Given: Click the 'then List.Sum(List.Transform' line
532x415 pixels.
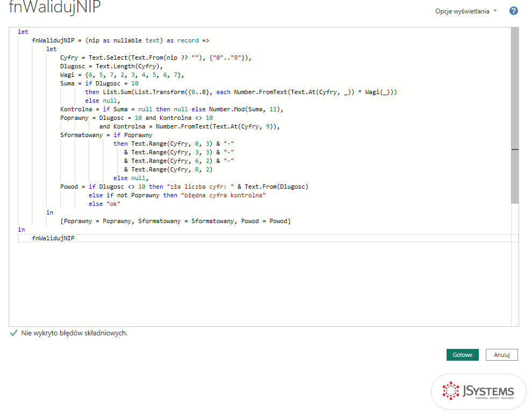Looking at the screenshot, I should point(241,92).
